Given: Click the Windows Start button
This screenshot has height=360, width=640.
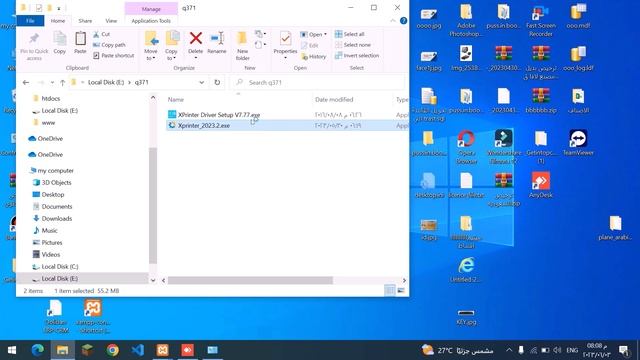Looking at the screenshot, I should pyautogui.click(x=12, y=350).
